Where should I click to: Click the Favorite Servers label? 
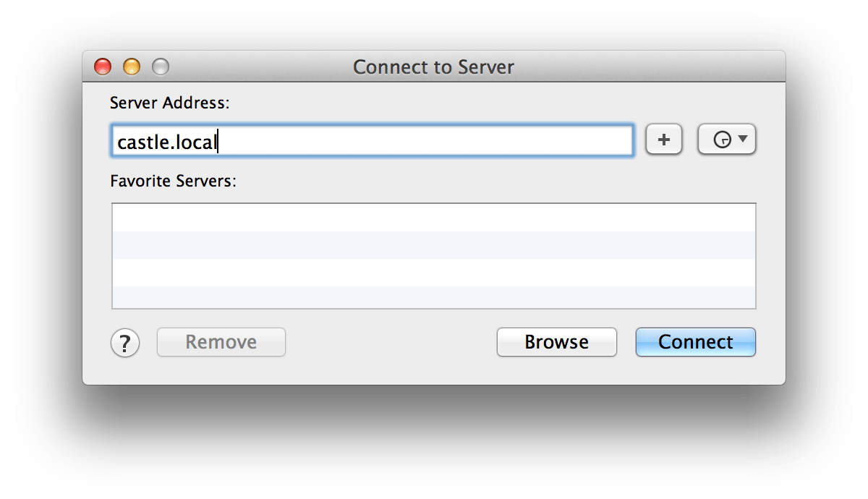pyautogui.click(x=174, y=181)
